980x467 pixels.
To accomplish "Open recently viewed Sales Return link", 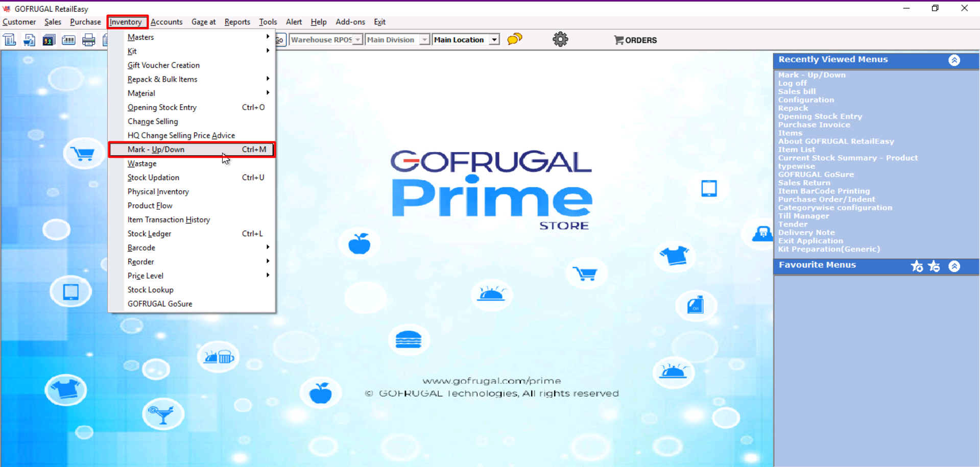I will tap(804, 183).
